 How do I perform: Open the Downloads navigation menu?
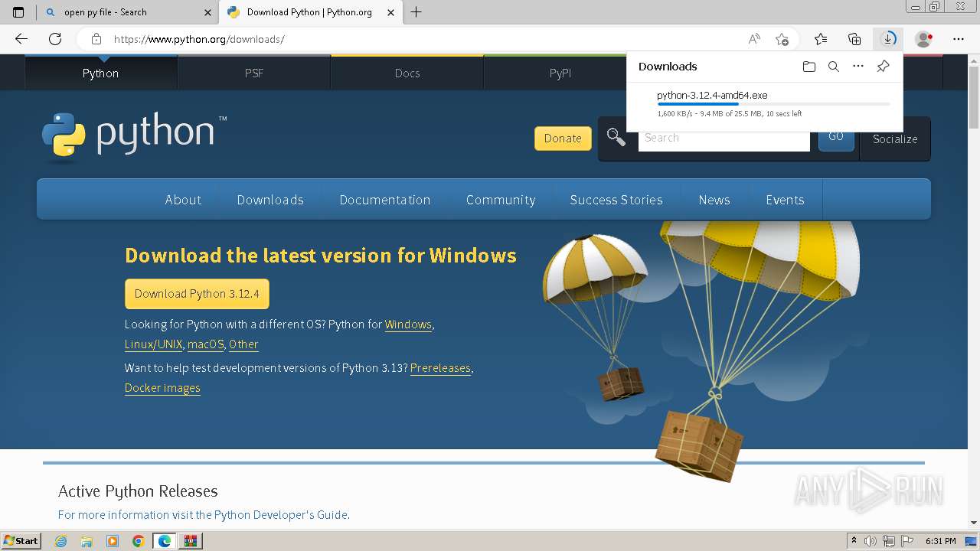coord(270,200)
